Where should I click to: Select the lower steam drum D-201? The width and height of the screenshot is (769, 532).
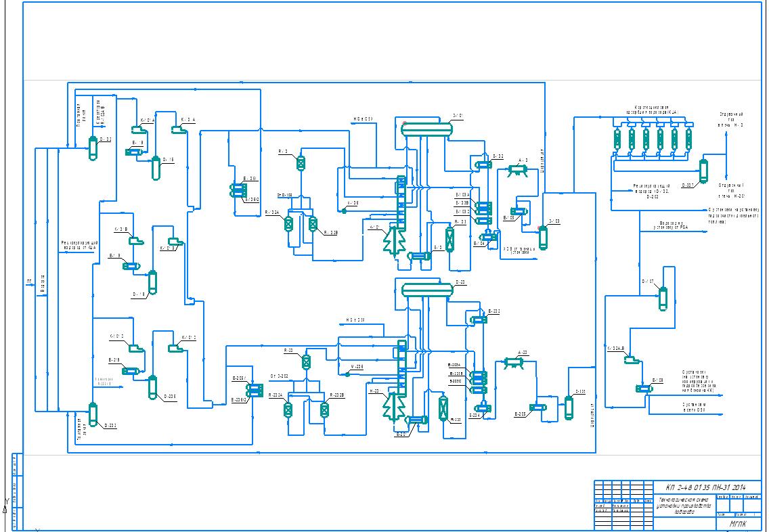pyautogui.click(x=426, y=290)
